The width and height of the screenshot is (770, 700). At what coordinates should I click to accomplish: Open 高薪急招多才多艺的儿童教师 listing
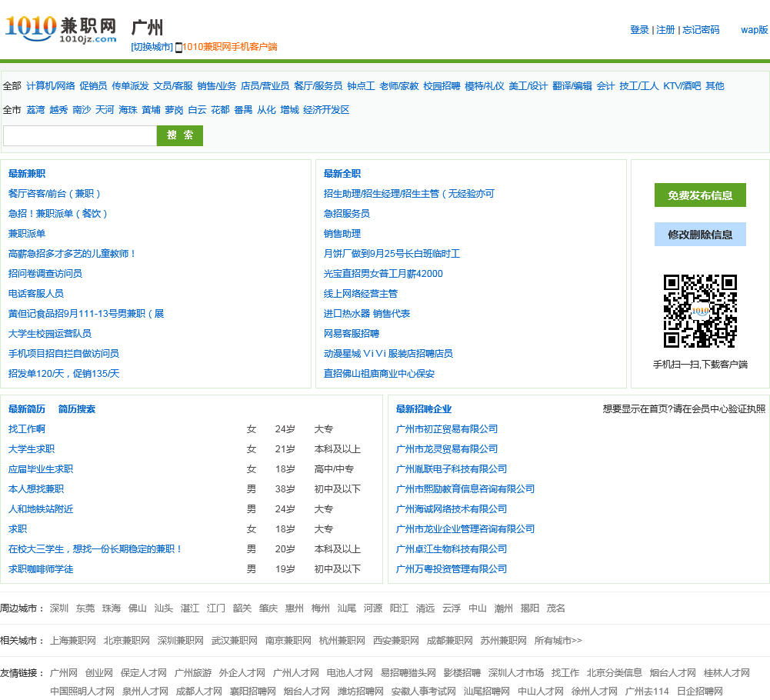pos(72,254)
